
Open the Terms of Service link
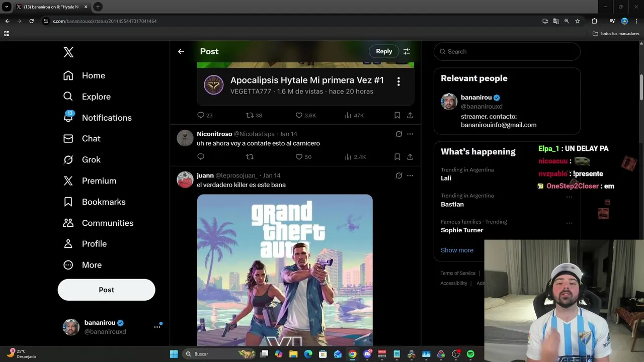point(458,273)
